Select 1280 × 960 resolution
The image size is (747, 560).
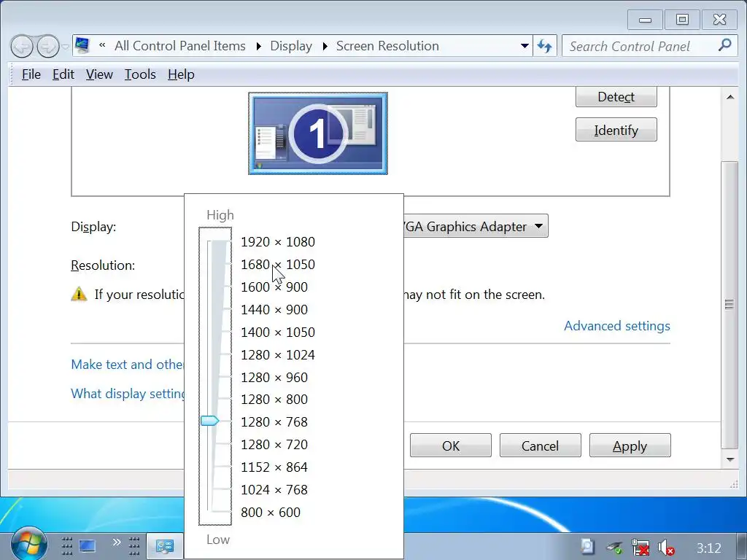coord(274,377)
